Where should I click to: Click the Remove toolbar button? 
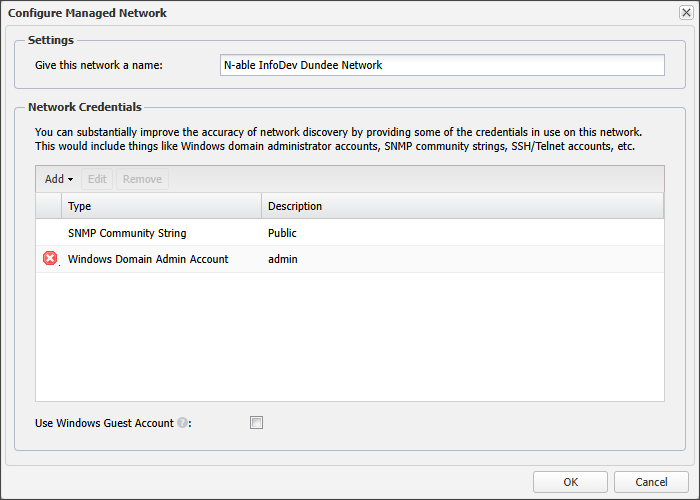(142, 179)
